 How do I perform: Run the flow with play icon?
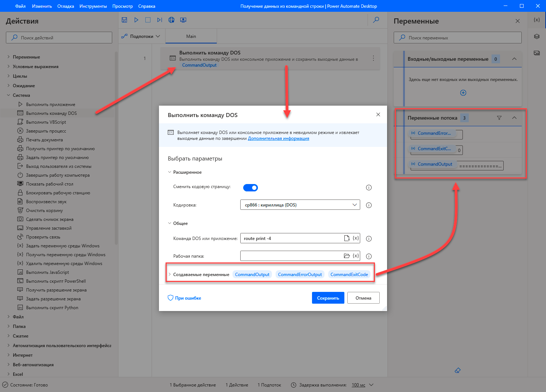pos(136,20)
